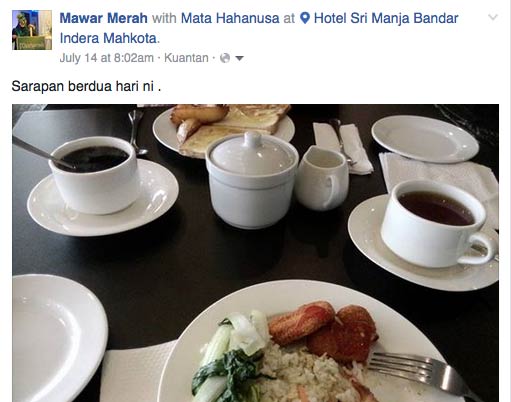
Task: Click the location pin icon before Hotel
Action: coord(305,18)
